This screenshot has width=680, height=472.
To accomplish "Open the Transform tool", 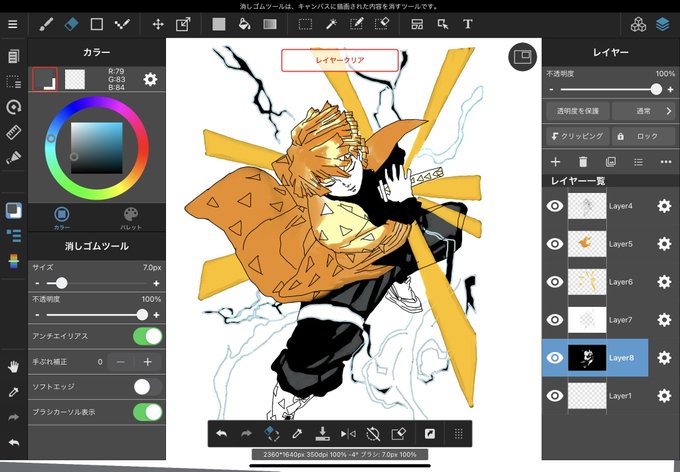I will pyautogui.click(x=183, y=24).
